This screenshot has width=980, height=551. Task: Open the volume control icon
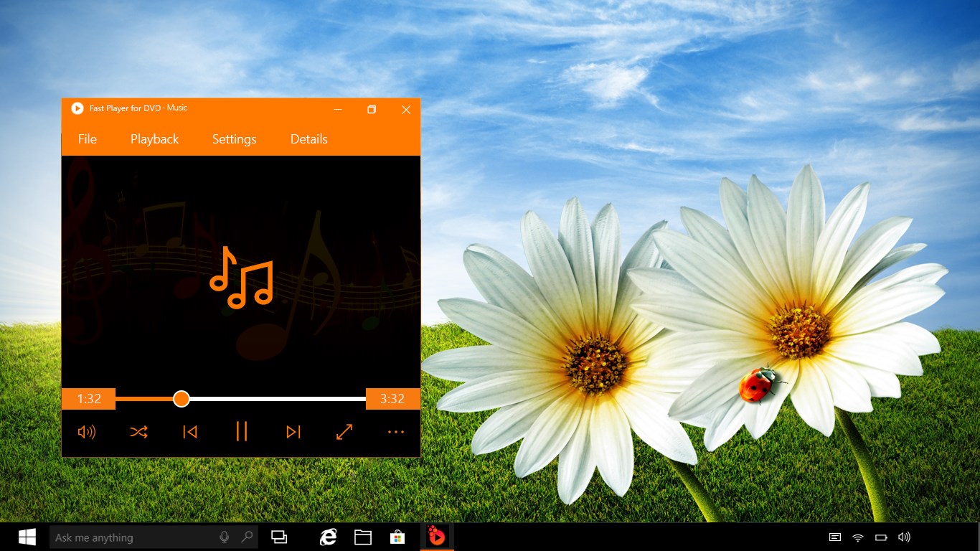87,431
